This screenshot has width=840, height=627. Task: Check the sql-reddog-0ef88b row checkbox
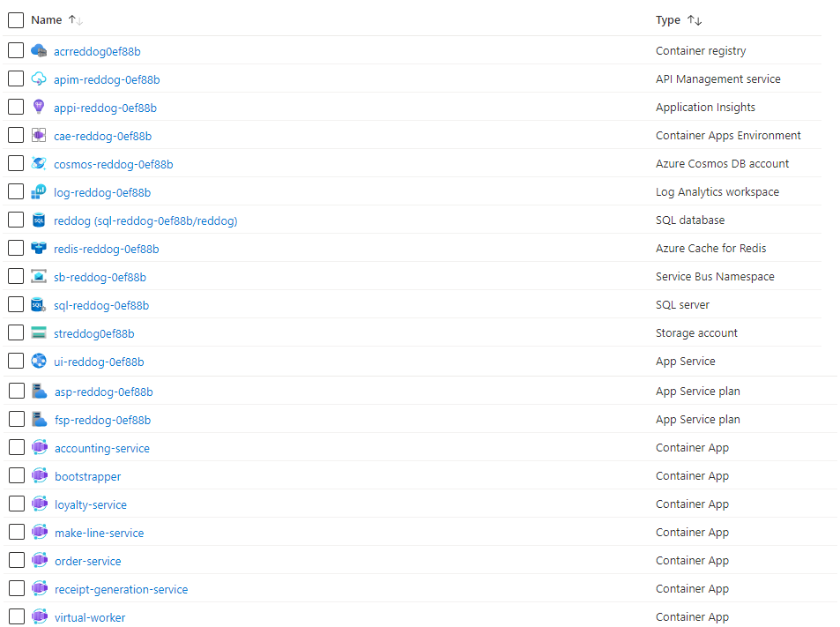[x=16, y=305]
